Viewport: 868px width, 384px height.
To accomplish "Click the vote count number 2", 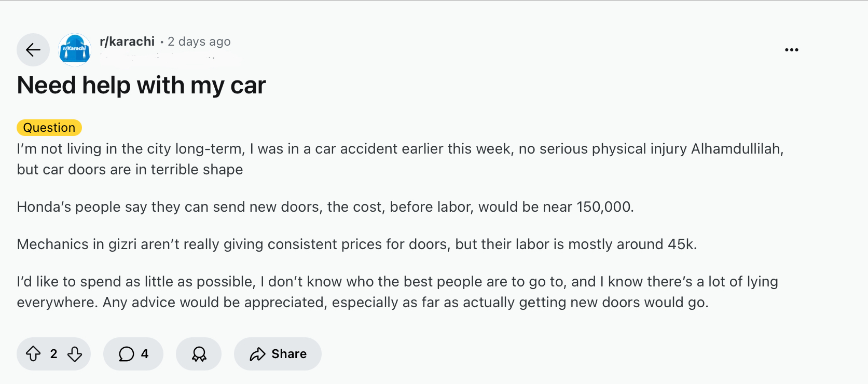I will click(x=53, y=354).
